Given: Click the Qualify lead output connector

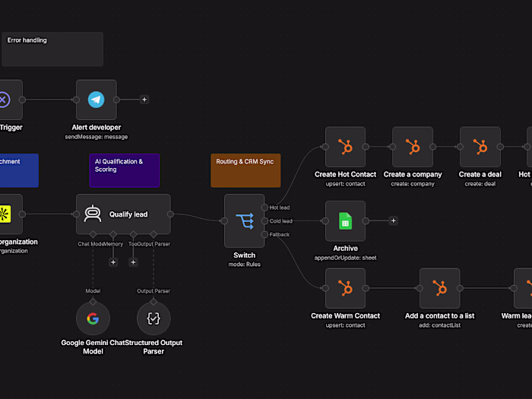Looking at the screenshot, I should pyautogui.click(x=171, y=214).
